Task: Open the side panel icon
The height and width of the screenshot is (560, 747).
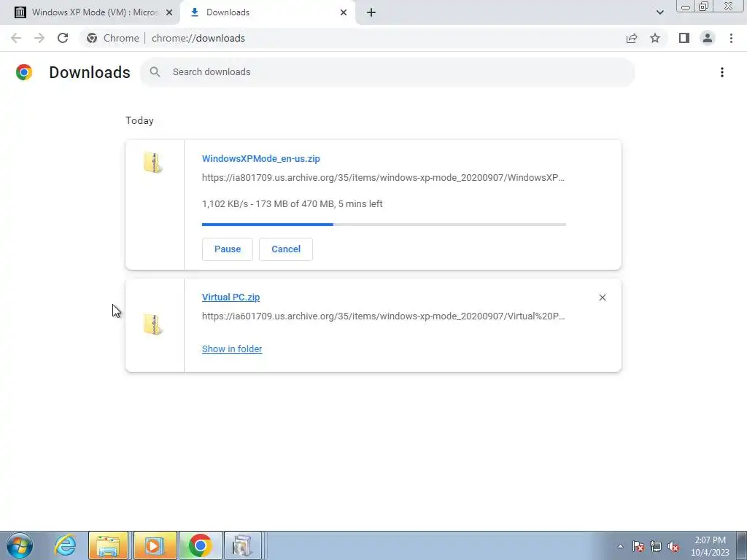Action: tap(684, 38)
